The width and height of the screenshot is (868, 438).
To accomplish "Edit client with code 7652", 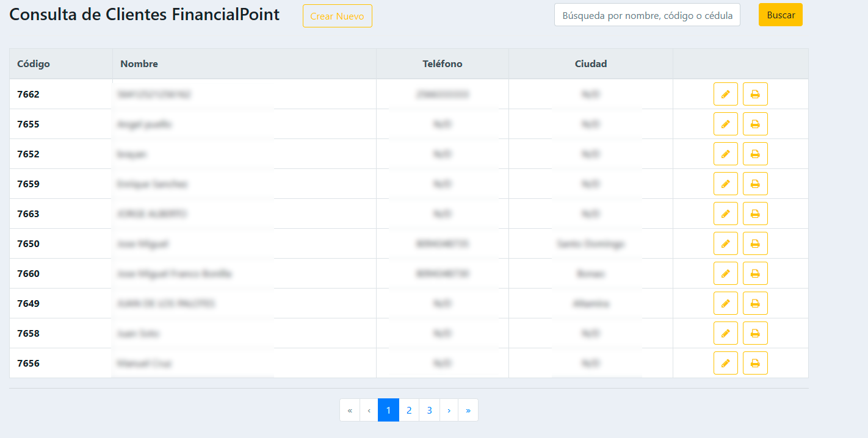I will tap(725, 154).
